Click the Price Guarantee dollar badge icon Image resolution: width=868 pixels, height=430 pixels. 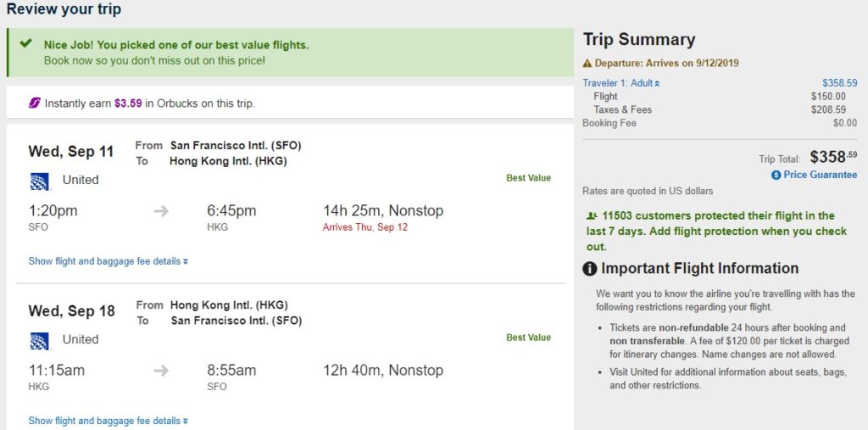tap(776, 175)
